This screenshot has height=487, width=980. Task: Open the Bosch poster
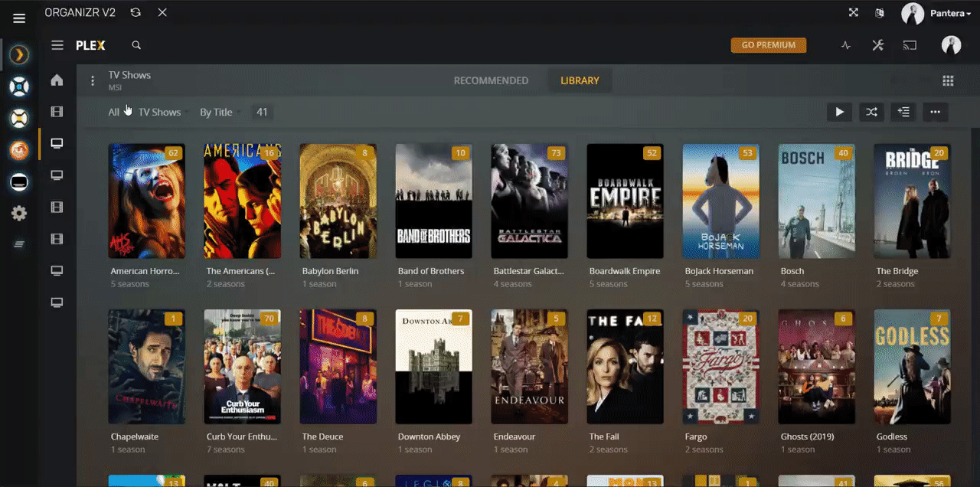click(816, 201)
